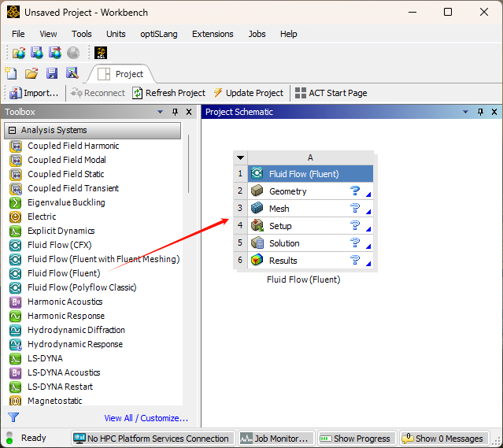
Task: Open the optiSLang toolbar icon
Action: click(101, 53)
